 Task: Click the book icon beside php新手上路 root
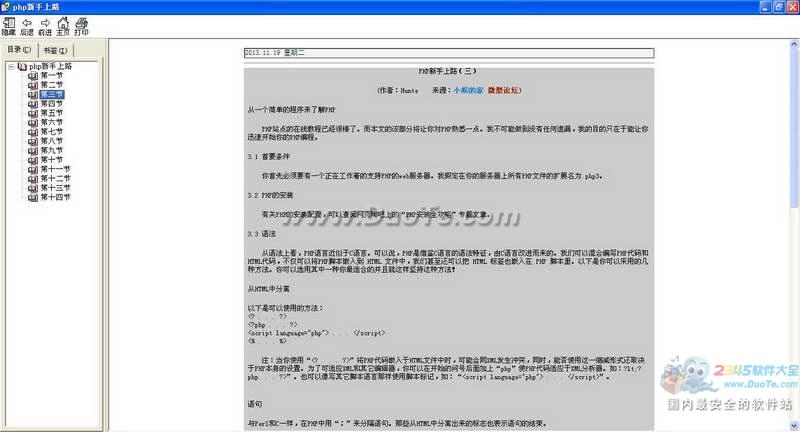pos(22,67)
